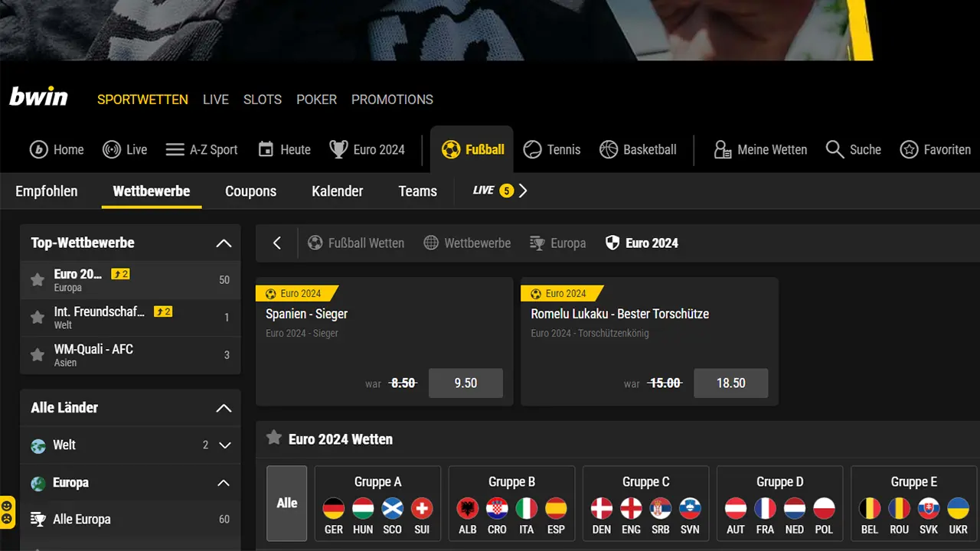Click the Ukraine UKR flag
Image resolution: width=980 pixels, height=551 pixels.
(x=959, y=508)
